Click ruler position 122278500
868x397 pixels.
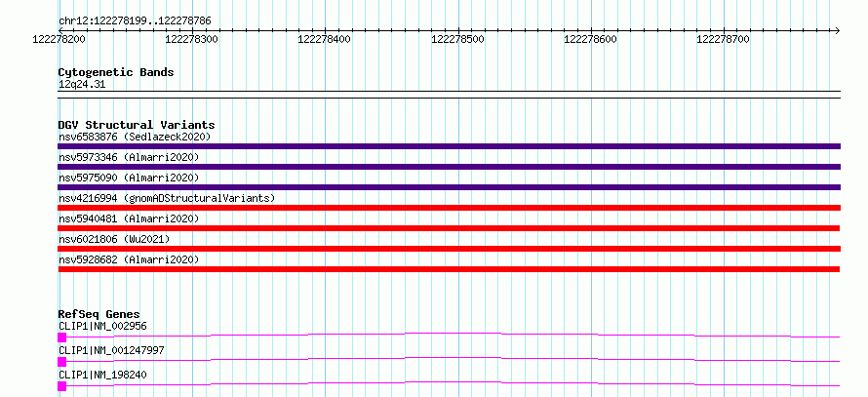click(x=457, y=39)
